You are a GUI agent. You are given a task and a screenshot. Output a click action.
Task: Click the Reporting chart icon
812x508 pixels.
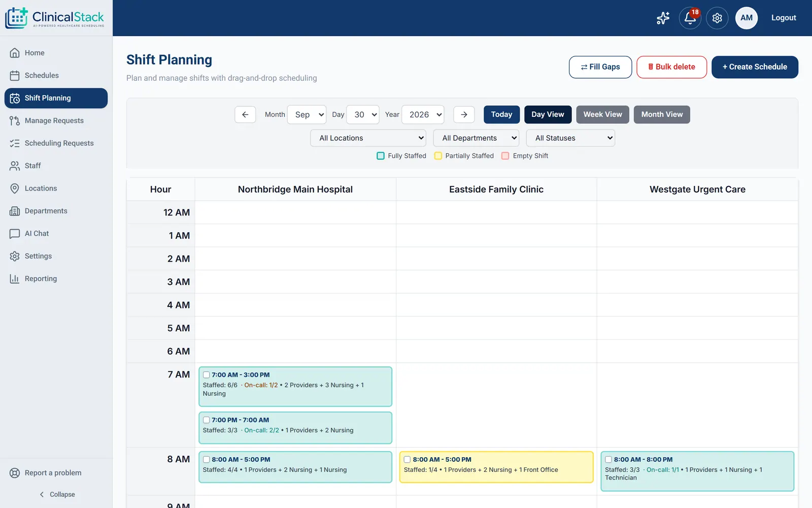[x=15, y=279]
